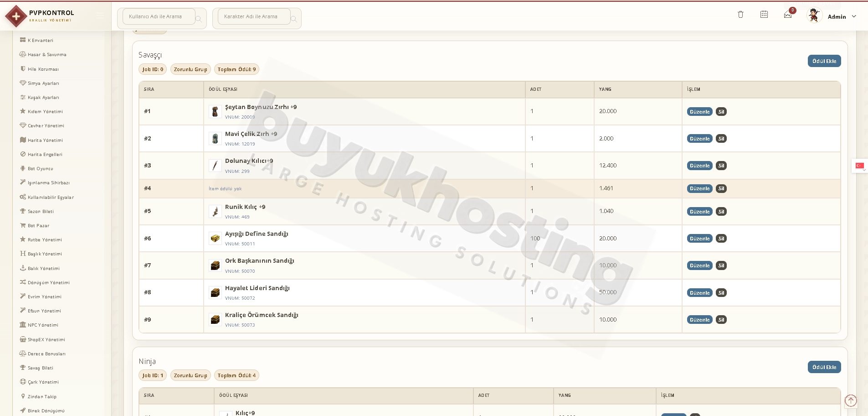The image size is (868, 416).
Task: Click the Admin avatar picture
Action: tap(814, 16)
